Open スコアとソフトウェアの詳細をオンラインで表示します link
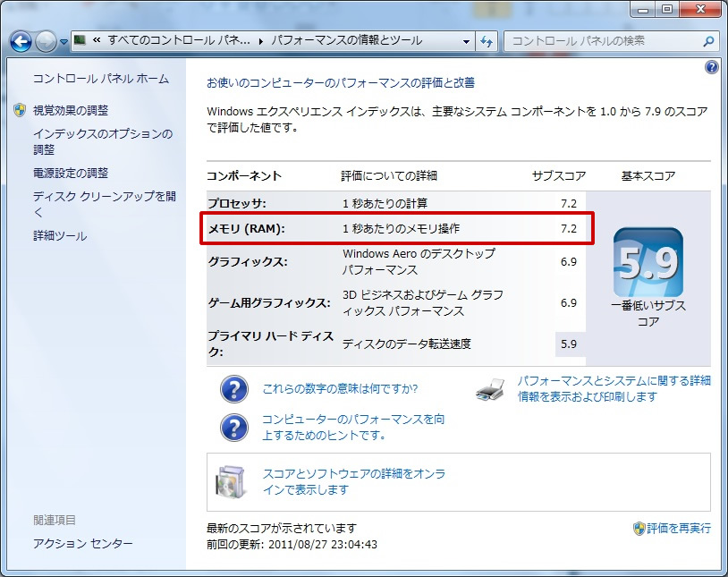Screen dimensions: 728x577 click(x=354, y=482)
